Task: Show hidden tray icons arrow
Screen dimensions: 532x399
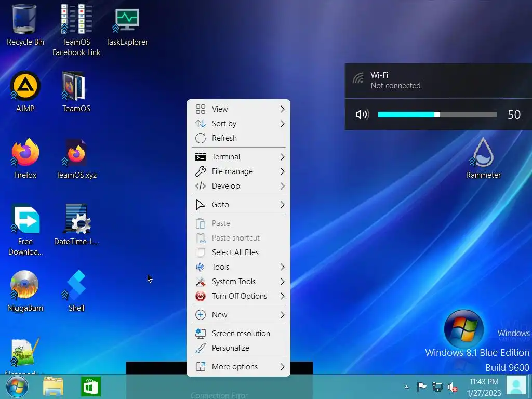Action: click(x=406, y=387)
